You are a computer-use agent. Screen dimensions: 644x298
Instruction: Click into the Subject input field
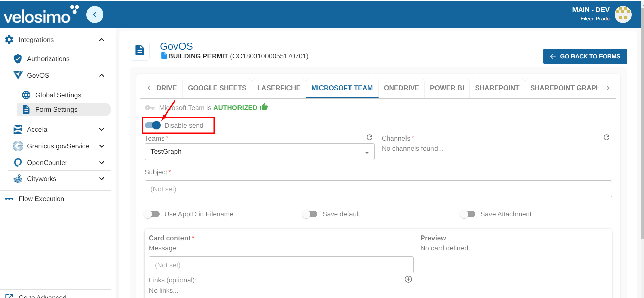coord(378,189)
